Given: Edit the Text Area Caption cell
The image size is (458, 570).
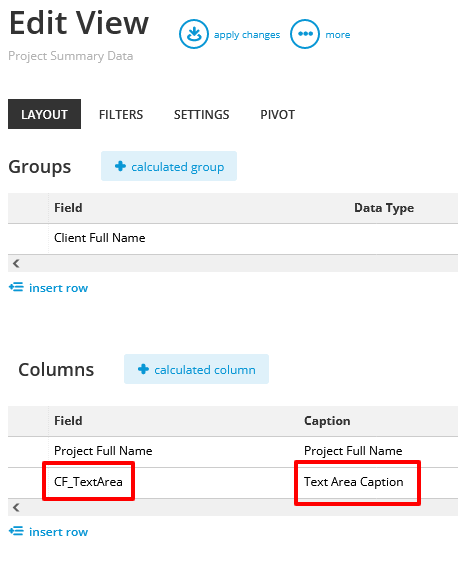Looking at the screenshot, I should pyautogui.click(x=354, y=482).
